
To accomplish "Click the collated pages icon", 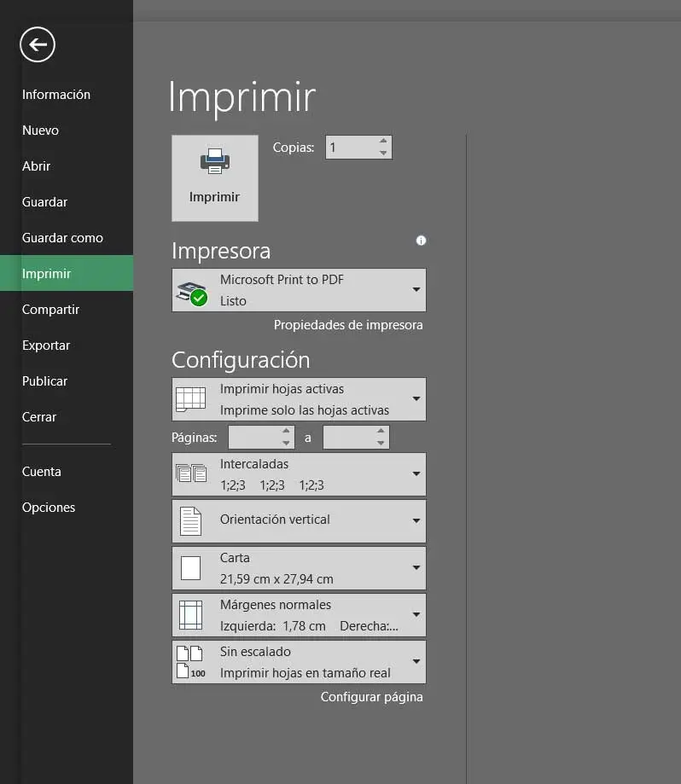I will point(191,474).
